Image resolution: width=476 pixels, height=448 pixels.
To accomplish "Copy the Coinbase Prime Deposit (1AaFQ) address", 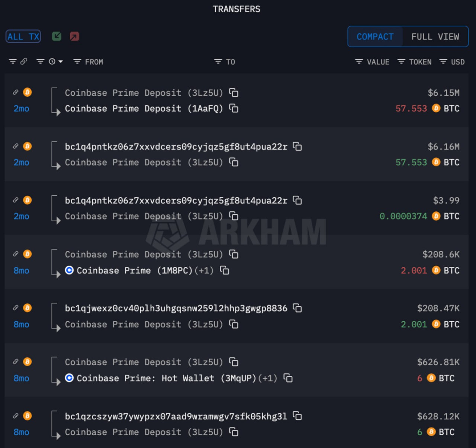I will (234, 108).
